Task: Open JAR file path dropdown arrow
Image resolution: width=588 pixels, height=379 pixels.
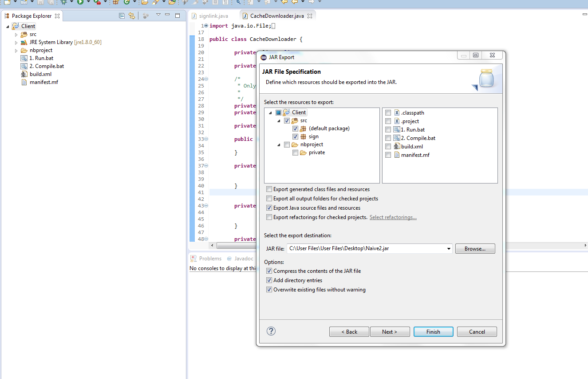Action: (449, 249)
